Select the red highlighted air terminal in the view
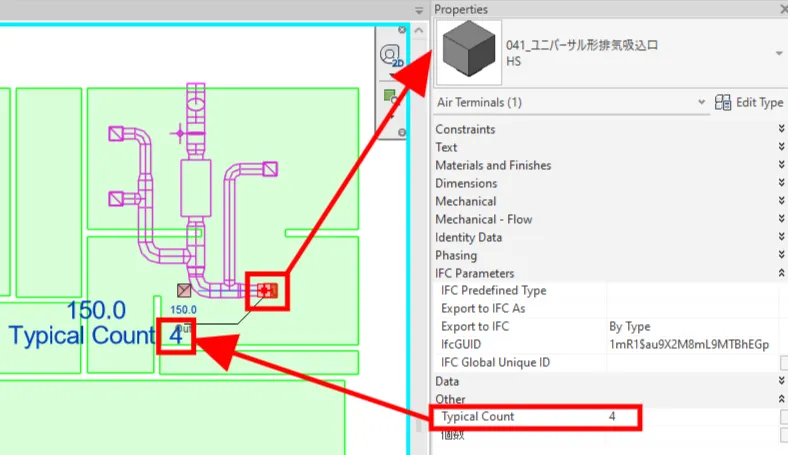Image resolution: width=788 pixels, height=455 pixels. pos(267,291)
